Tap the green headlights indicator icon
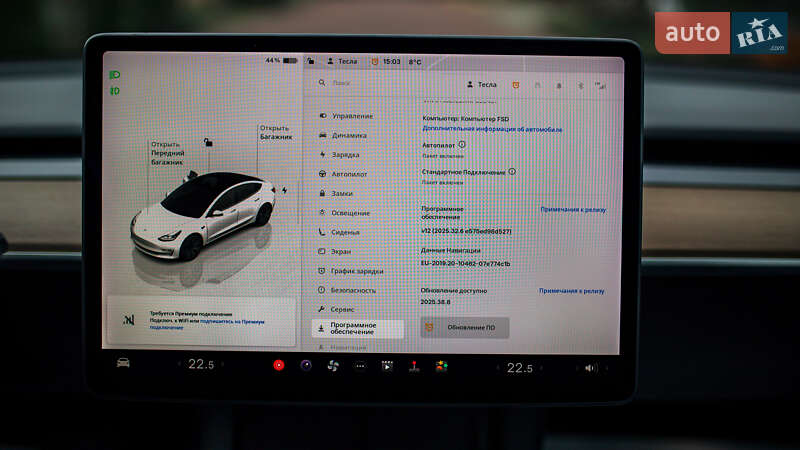The width and height of the screenshot is (800, 450). click(115, 75)
